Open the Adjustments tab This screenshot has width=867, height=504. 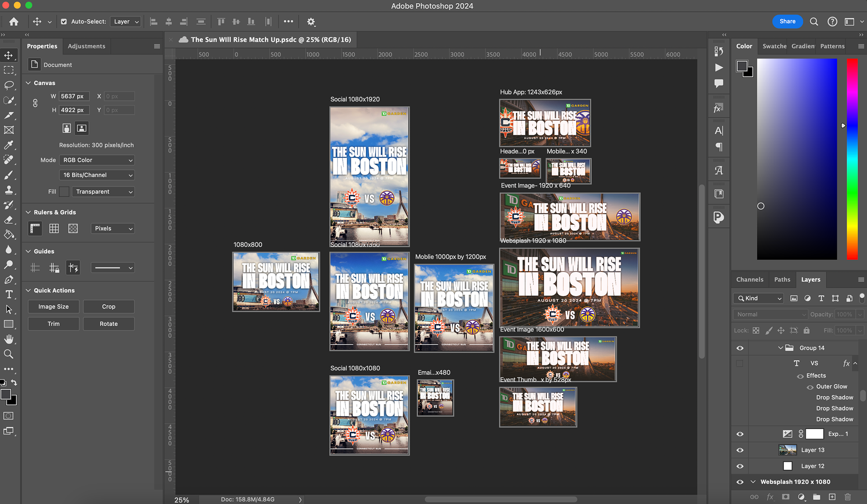point(86,46)
